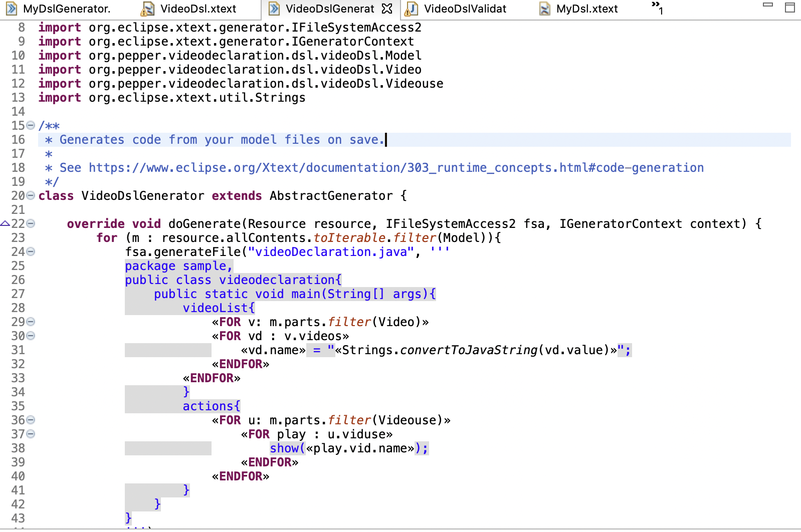Minimize the editor area
Image resolution: width=801 pixels, height=532 pixels.
(x=768, y=5)
